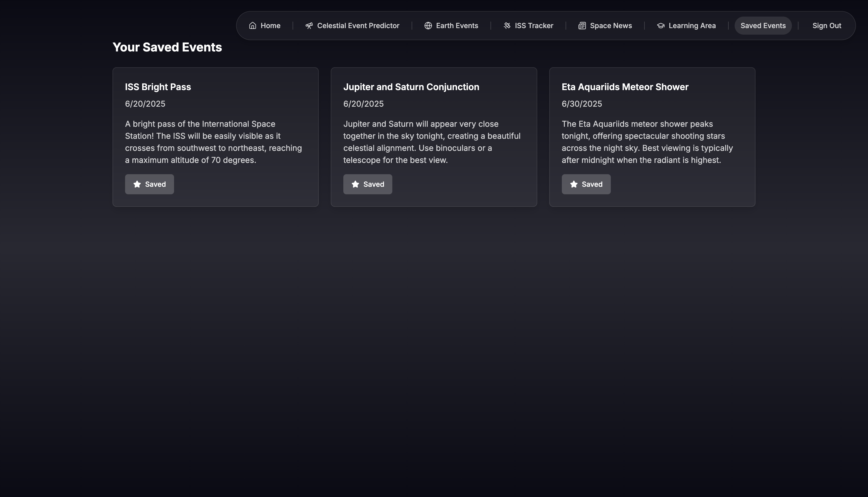Select the ISS Bright Pass card title
Screen dimensions: 868x497
point(158,87)
